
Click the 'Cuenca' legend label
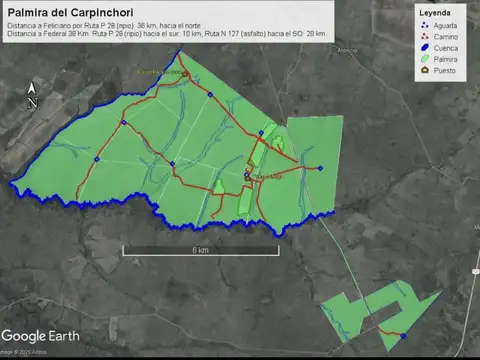[x=446, y=48]
